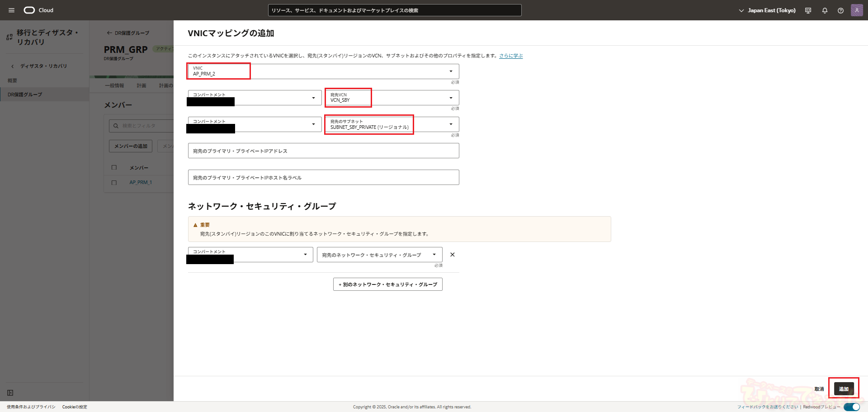
Task: Click the 追加 button
Action: tap(843, 389)
